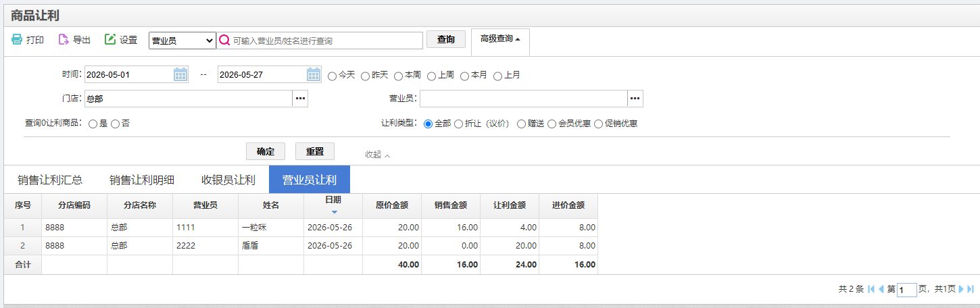The width and height of the screenshot is (980, 308).
Task: Switch to 销售让利明细 tab
Action: (x=142, y=180)
